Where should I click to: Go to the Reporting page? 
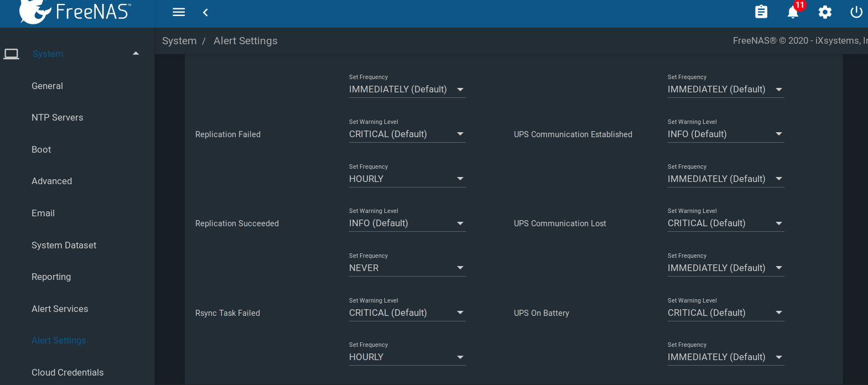pos(51,277)
